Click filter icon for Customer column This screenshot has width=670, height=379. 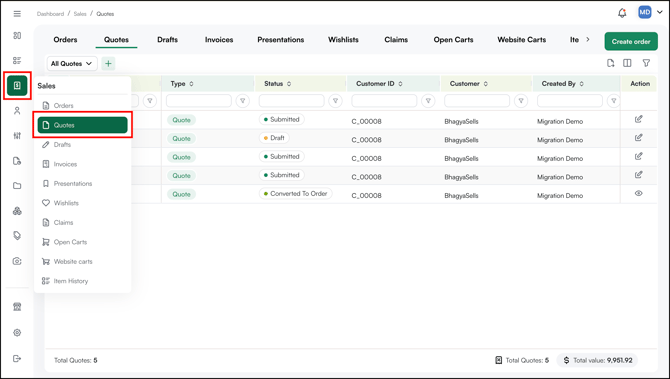coord(521,101)
